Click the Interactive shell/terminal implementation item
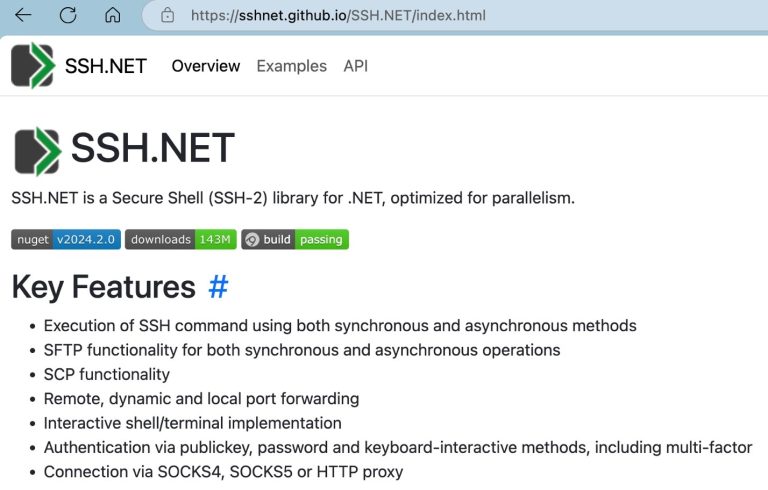Screen dimensions: 768x490 click(x=192, y=423)
